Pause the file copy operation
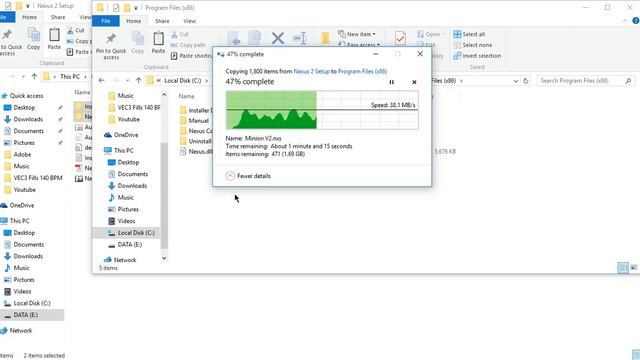Screen dimensions: 640x360 (391, 82)
